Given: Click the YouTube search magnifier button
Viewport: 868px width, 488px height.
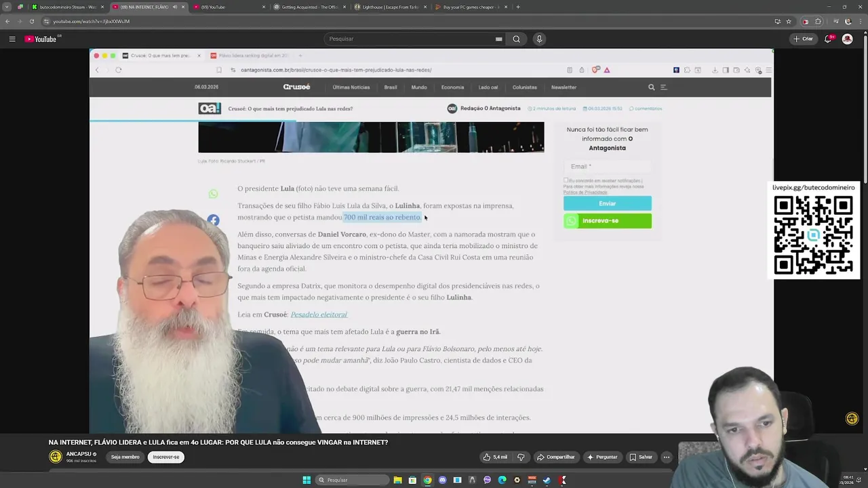Looking at the screenshot, I should (516, 39).
